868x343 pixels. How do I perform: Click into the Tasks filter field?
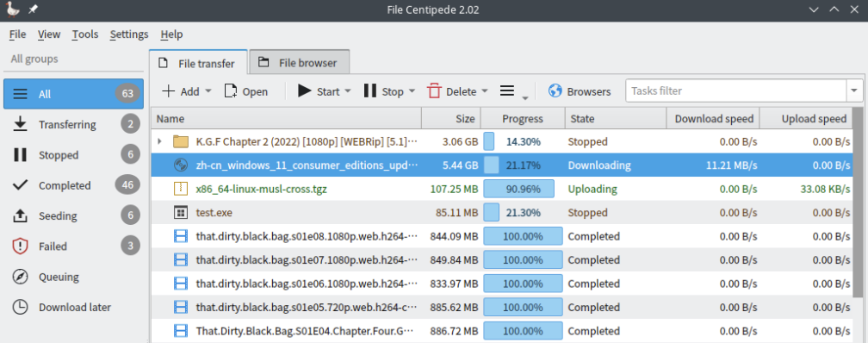pyautogui.click(x=736, y=90)
